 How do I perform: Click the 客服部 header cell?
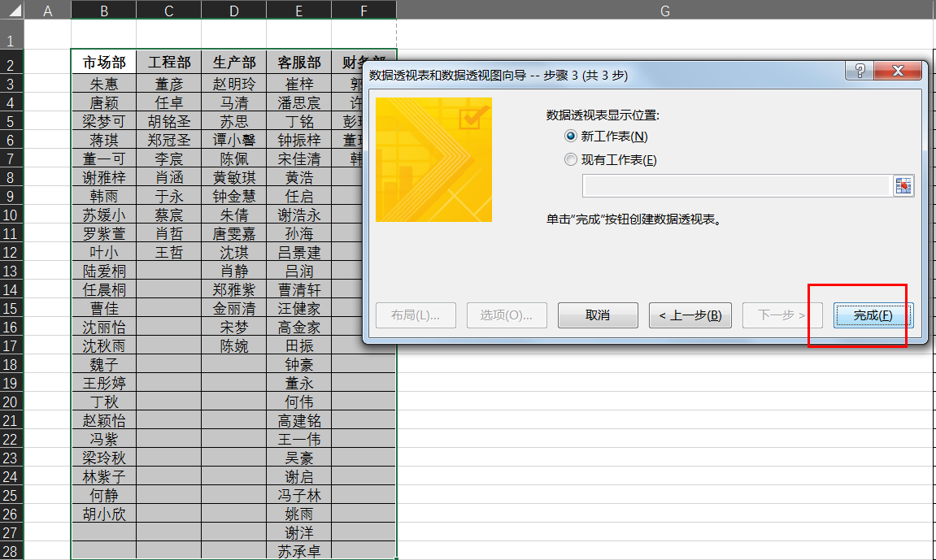click(x=299, y=62)
